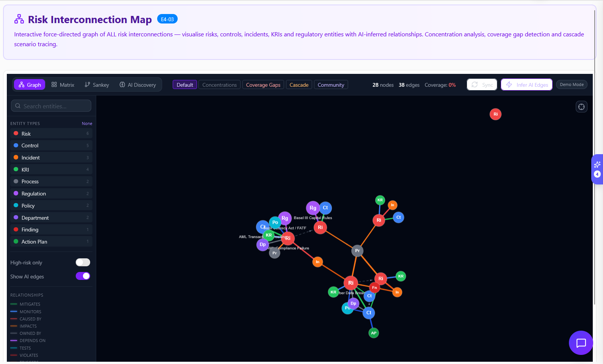Open the chat bubble button
This screenshot has width=603, height=364.
(x=581, y=343)
